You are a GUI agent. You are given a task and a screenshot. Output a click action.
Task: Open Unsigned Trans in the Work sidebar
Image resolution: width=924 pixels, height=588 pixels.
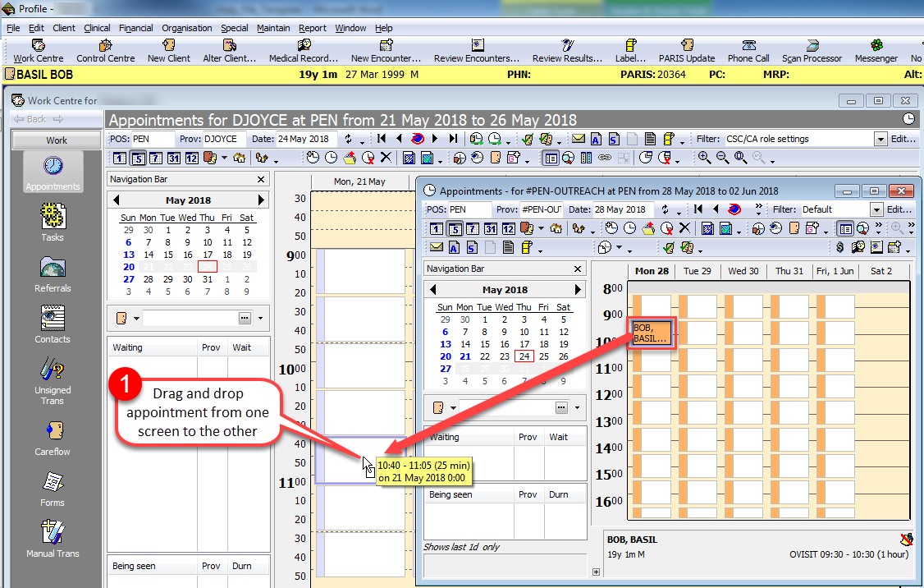[x=53, y=382]
